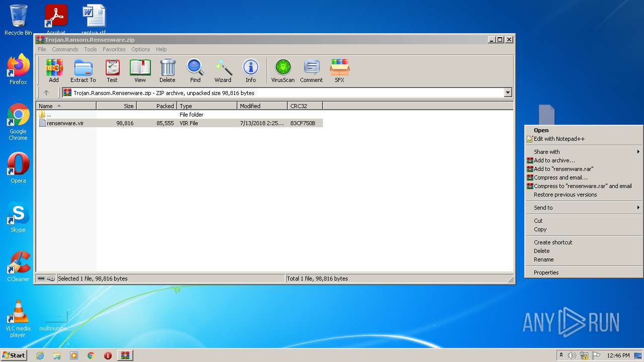Image resolution: width=644 pixels, height=362 pixels.
Task: Choose Open in the context menu
Action: point(584,130)
